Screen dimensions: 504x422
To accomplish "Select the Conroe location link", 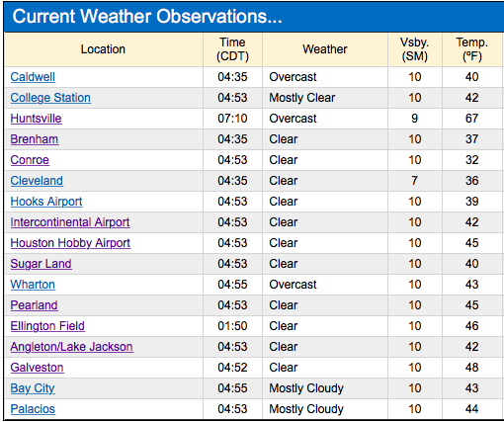I will click(30, 160).
